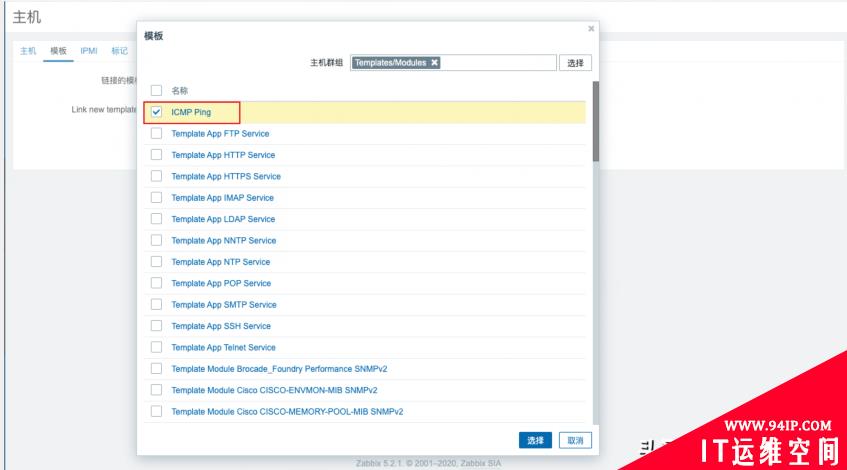The image size is (847, 470).
Task: Check the Brocade_Foundry Performance SNMPv2 checkbox
Action: tap(156, 368)
